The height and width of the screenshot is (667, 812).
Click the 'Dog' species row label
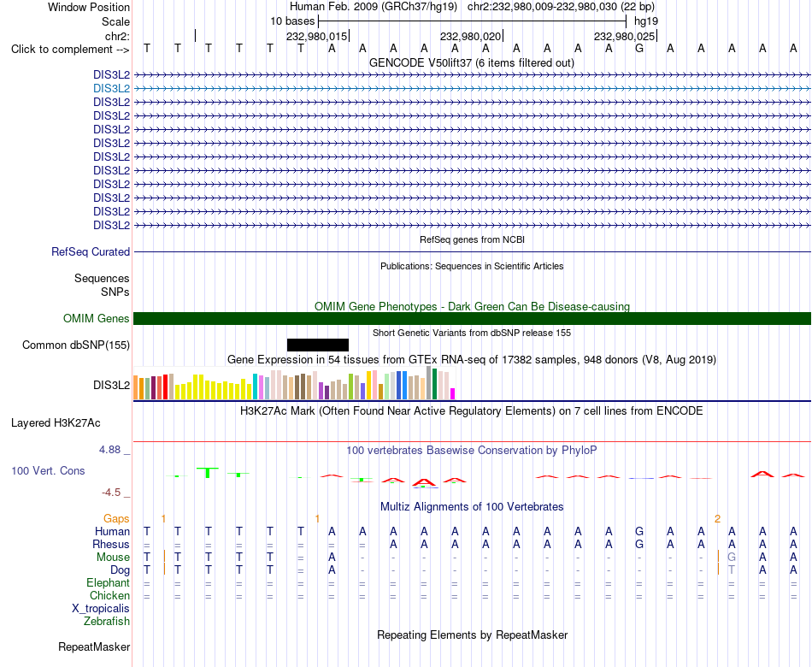coord(121,570)
